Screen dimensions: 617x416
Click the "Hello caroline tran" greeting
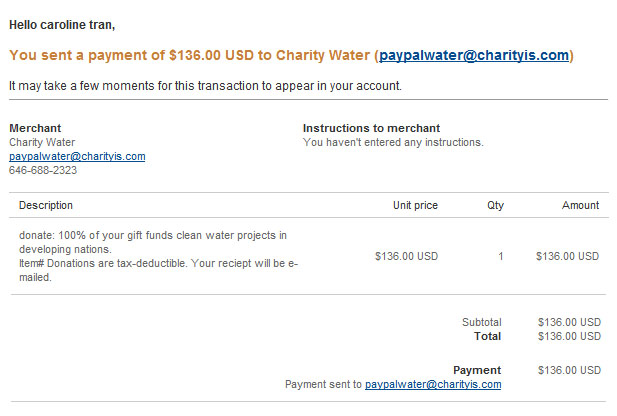62,25
